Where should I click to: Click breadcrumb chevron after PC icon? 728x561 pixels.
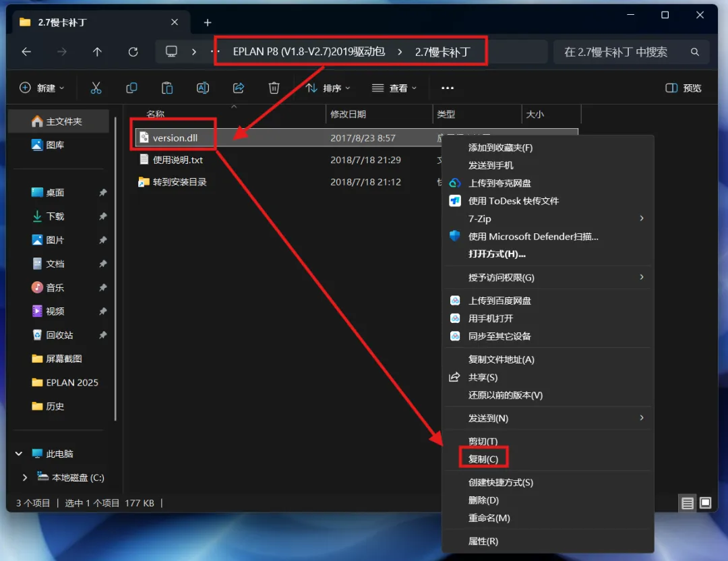[194, 51]
